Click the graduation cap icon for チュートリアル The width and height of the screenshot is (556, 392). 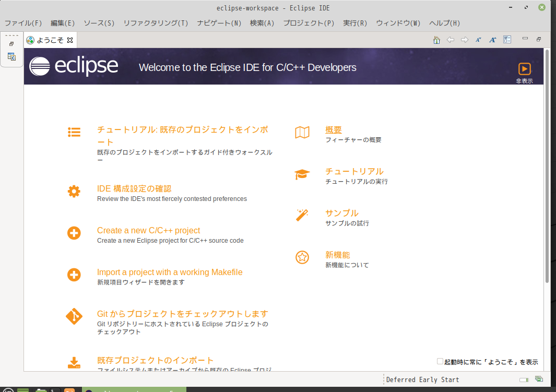coord(302,174)
